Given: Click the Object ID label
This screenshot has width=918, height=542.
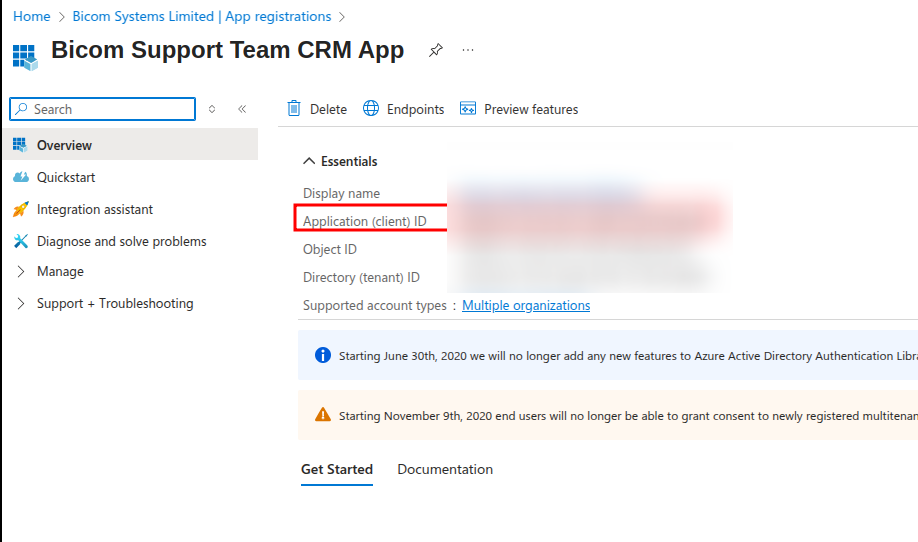Looking at the screenshot, I should (330, 249).
